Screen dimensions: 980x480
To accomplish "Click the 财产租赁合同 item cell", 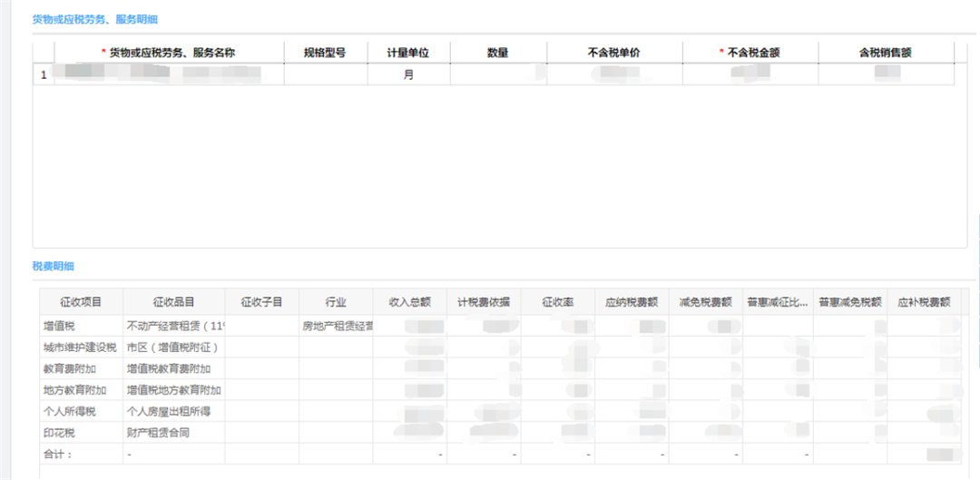I will (173, 433).
